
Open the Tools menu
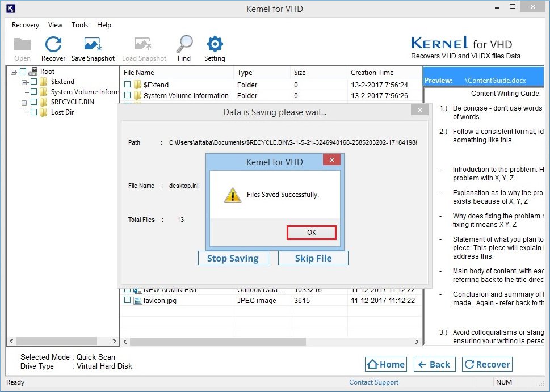pos(79,25)
